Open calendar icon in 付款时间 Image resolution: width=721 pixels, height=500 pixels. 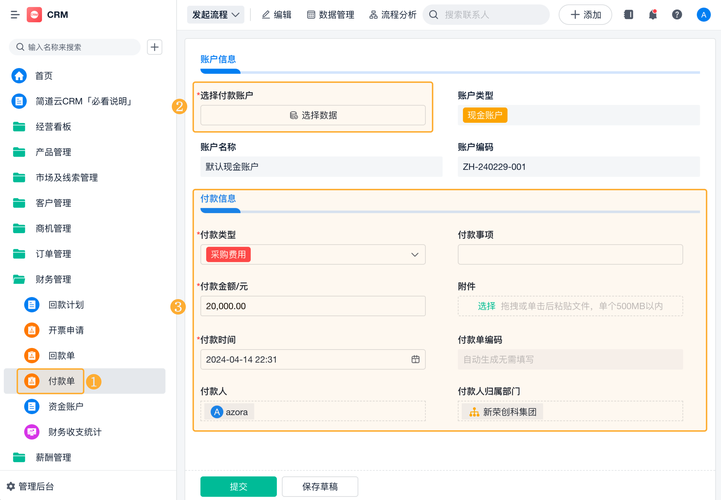[415, 359]
